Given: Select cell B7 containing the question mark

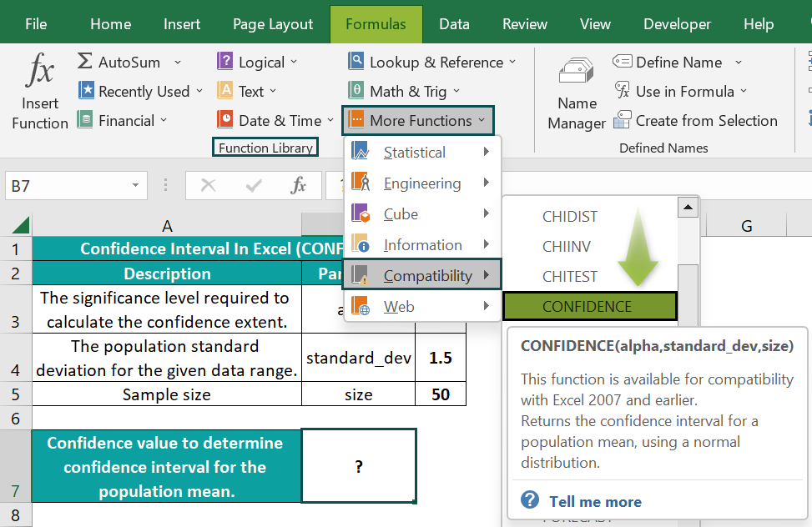Looking at the screenshot, I should pos(358,465).
